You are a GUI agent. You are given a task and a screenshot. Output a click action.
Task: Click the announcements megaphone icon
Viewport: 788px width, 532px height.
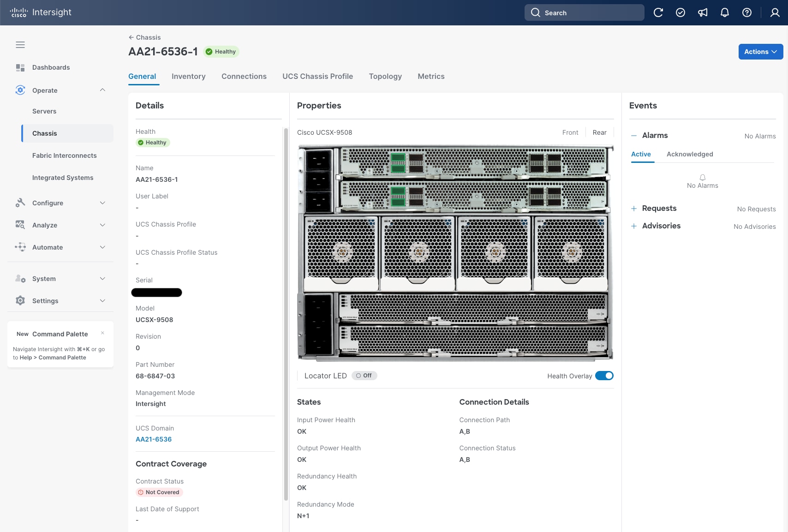click(x=702, y=12)
